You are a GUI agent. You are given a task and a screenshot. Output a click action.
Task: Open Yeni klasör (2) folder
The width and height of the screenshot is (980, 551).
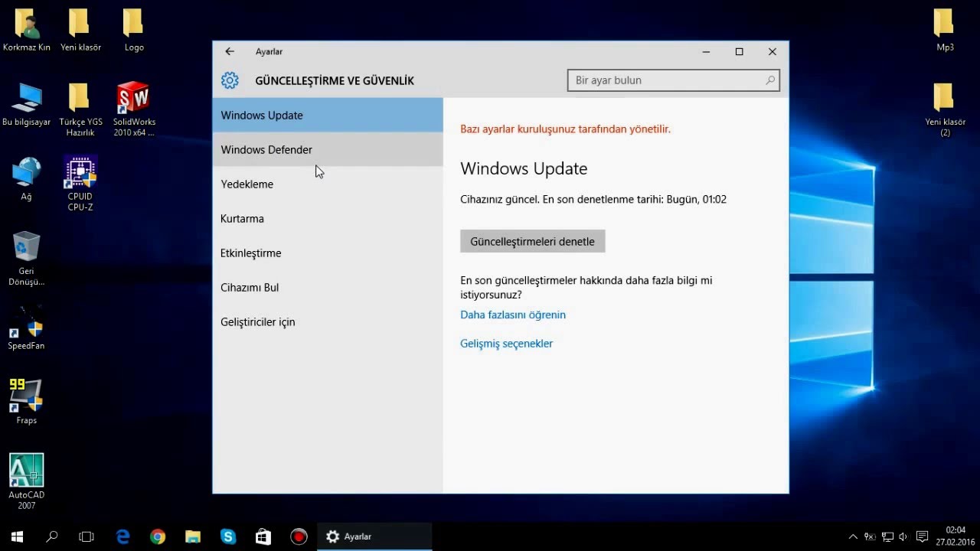(945, 109)
